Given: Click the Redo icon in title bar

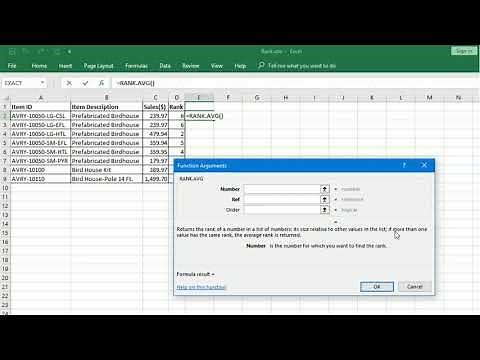Looking at the screenshot, I should point(41,52).
